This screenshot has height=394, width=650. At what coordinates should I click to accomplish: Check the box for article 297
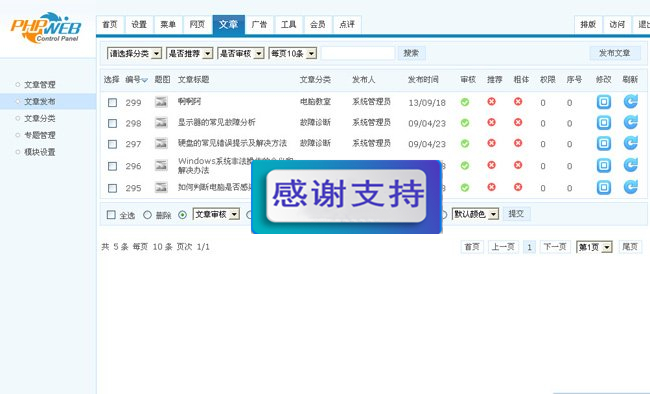coord(112,144)
